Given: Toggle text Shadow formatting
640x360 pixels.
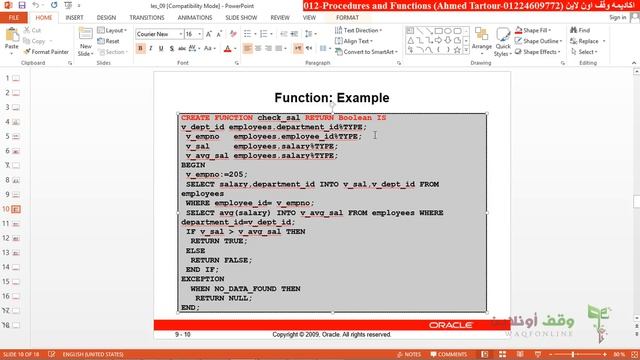Looking at the screenshot, I should (x=172, y=49).
